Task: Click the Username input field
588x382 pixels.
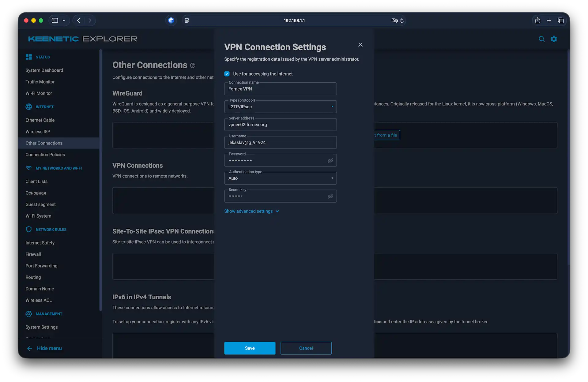Action: (281, 142)
